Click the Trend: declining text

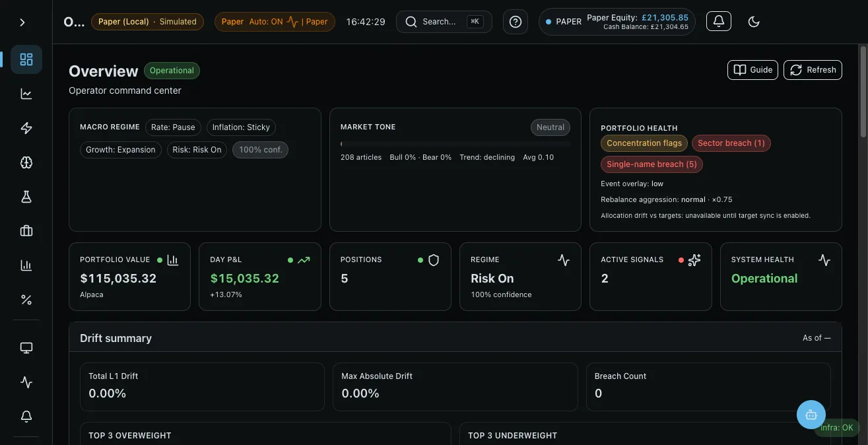pyautogui.click(x=487, y=157)
